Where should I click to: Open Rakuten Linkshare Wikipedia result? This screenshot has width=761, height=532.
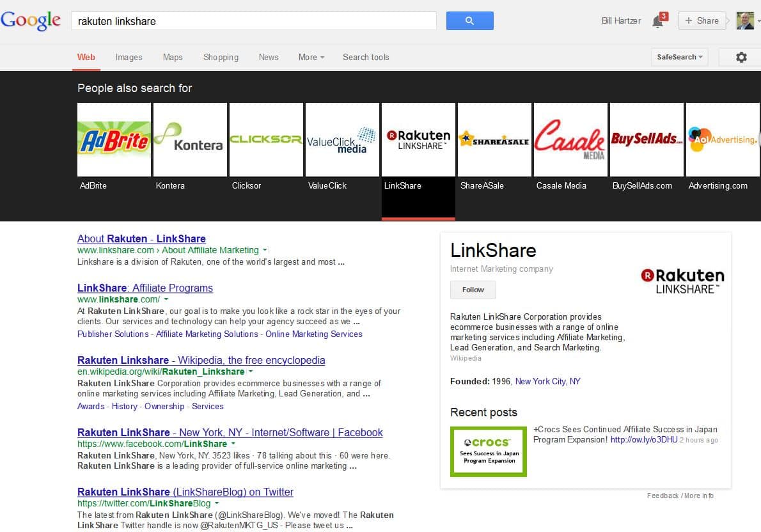click(x=201, y=360)
